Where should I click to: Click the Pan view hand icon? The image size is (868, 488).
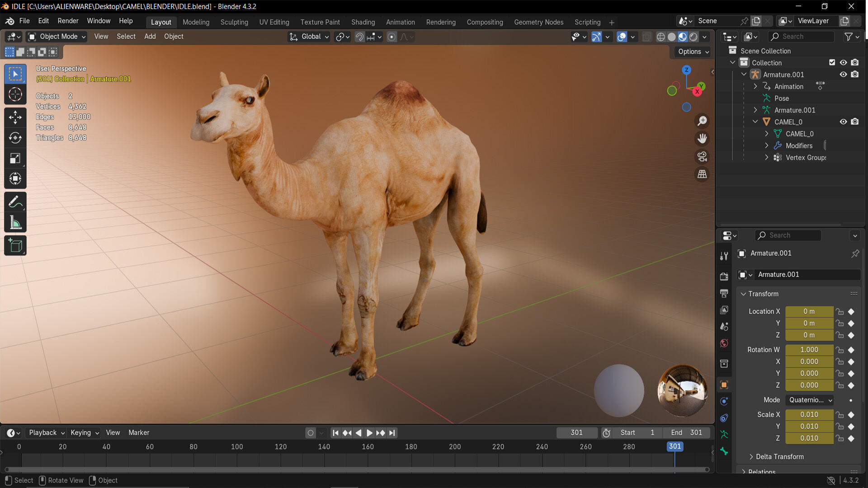click(x=702, y=139)
